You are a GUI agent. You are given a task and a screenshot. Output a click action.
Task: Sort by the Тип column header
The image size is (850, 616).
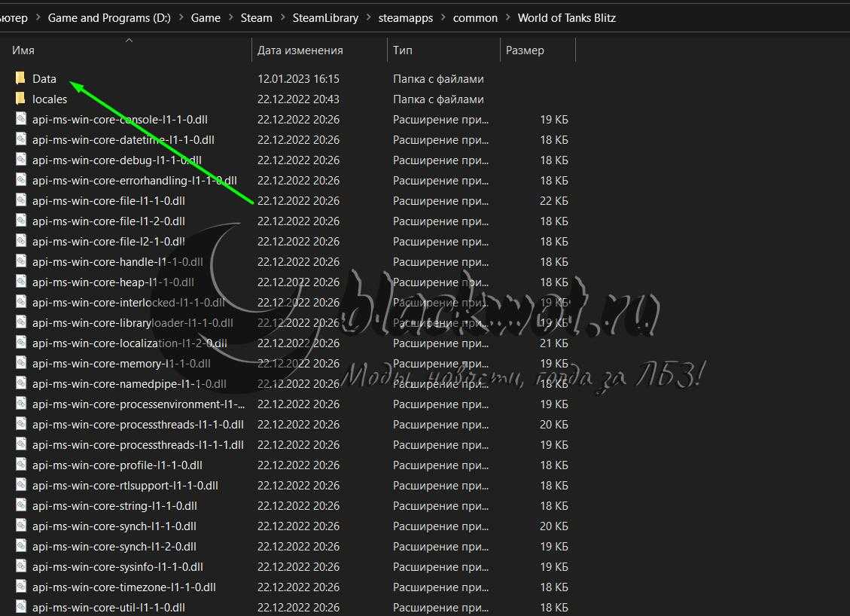coord(403,50)
